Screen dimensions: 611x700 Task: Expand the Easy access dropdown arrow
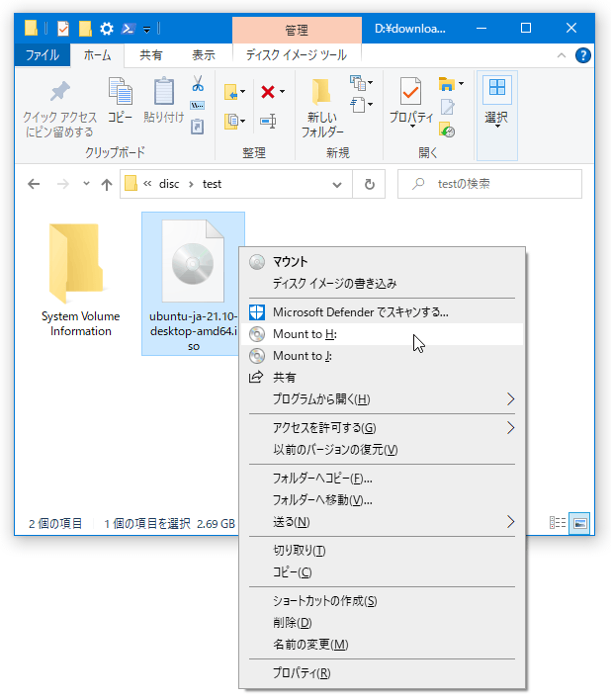tap(371, 105)
